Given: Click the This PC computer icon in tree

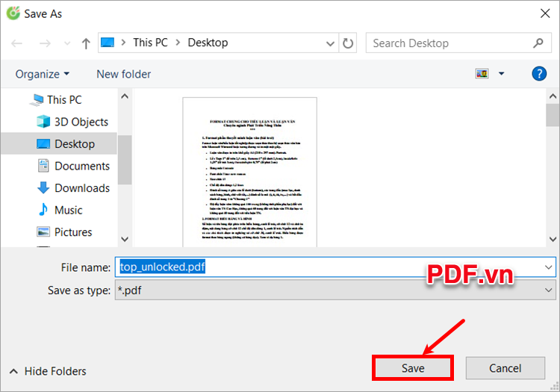Looking at the screenshot, I should (37, 99).
